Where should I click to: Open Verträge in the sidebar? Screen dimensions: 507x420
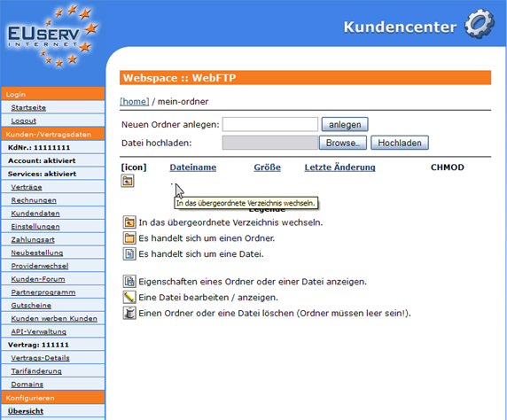point(27,187)
